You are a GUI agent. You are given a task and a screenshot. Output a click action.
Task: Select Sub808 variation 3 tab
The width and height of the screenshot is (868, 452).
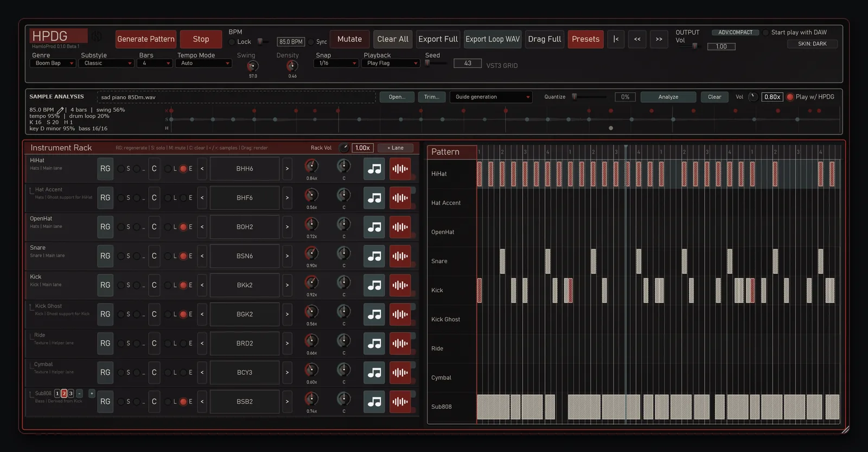coord(71,393)
